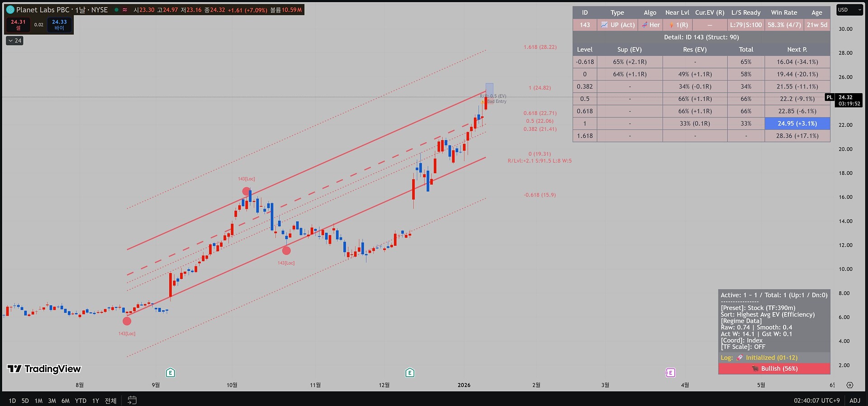Click the [Preset]: Stock (TF:390m) line
This screenshot has width=868, height=406.
tap(758, 308)
